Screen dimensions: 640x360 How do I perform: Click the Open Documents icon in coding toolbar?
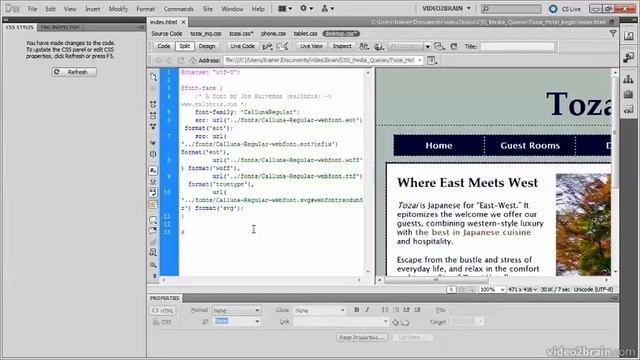point(153,77)
